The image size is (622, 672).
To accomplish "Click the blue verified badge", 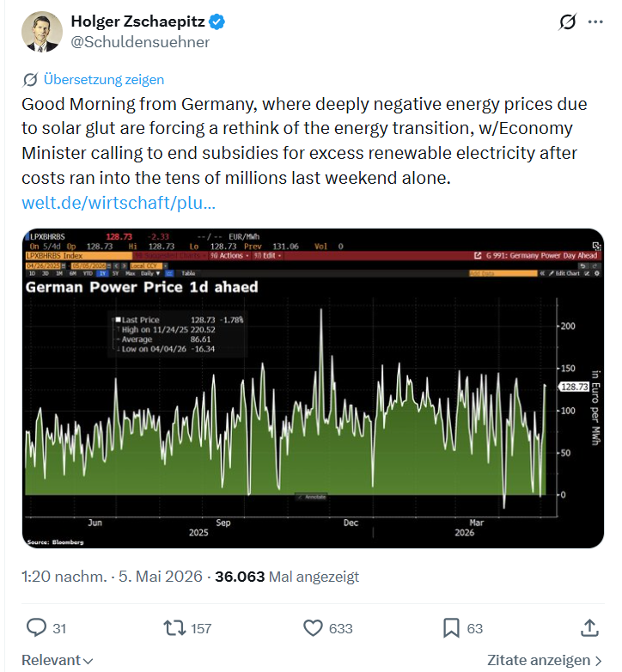I will pyautogui.click(x=216, y=21).
